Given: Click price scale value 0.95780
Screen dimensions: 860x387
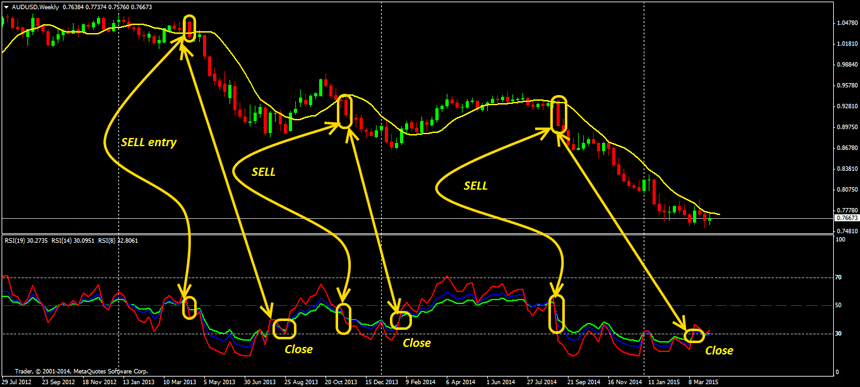Looking at the screenshot, I should (x=847, y=86).
